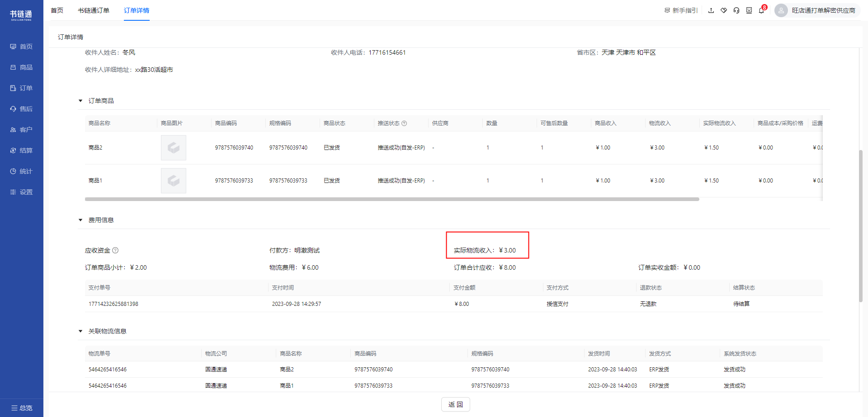
Task: Open 客户 section in sidebar
Action: click(21, 130)
